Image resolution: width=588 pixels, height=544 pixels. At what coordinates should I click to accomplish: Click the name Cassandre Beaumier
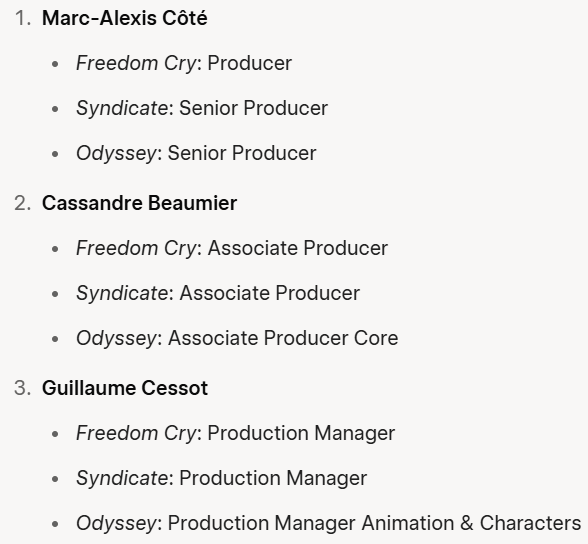[x=140, y=203]
